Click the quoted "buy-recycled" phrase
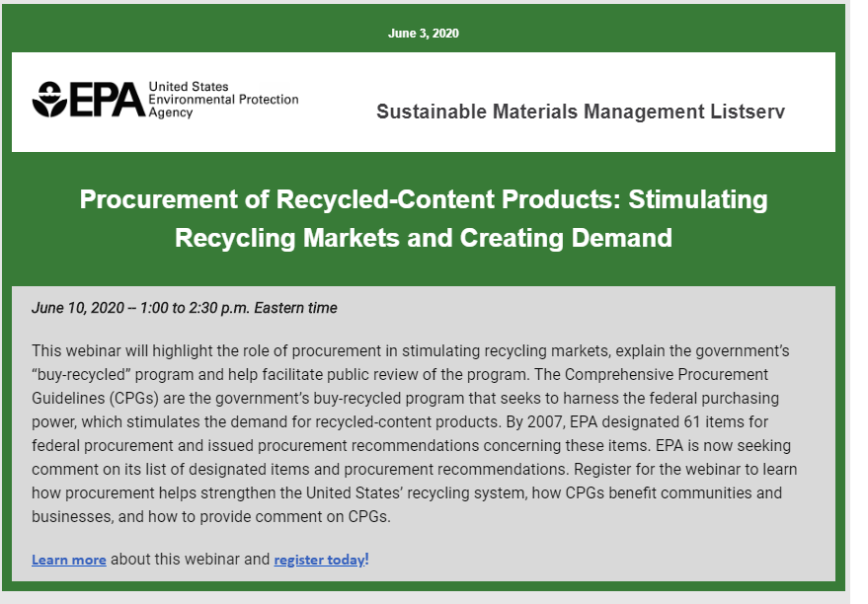Image resolution: width=868 pixels, height=604 pixels. [x=78, y=375]
